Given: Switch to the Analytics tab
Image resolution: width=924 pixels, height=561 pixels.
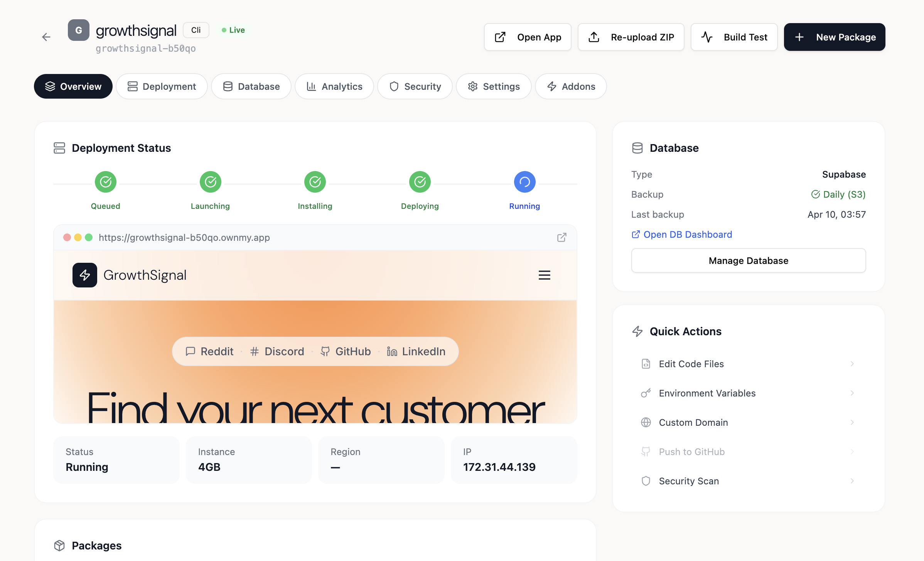Looking at the screenshot, I should (x=334, y=86).
